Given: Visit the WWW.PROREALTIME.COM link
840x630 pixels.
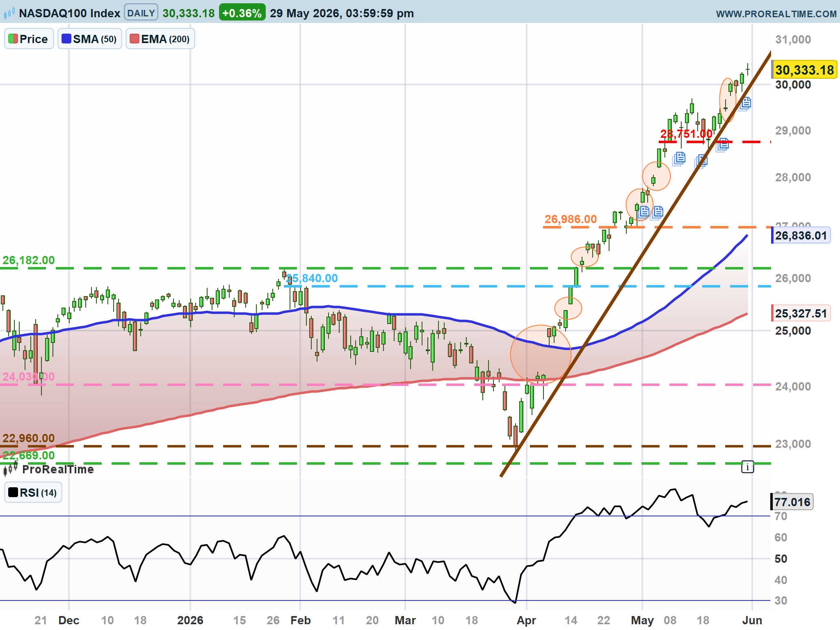Looking at the screenshot, I should click(776, 14).
